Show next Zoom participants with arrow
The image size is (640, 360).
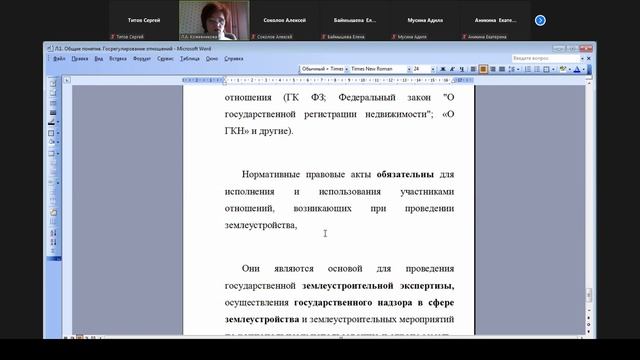pos(540,20)
